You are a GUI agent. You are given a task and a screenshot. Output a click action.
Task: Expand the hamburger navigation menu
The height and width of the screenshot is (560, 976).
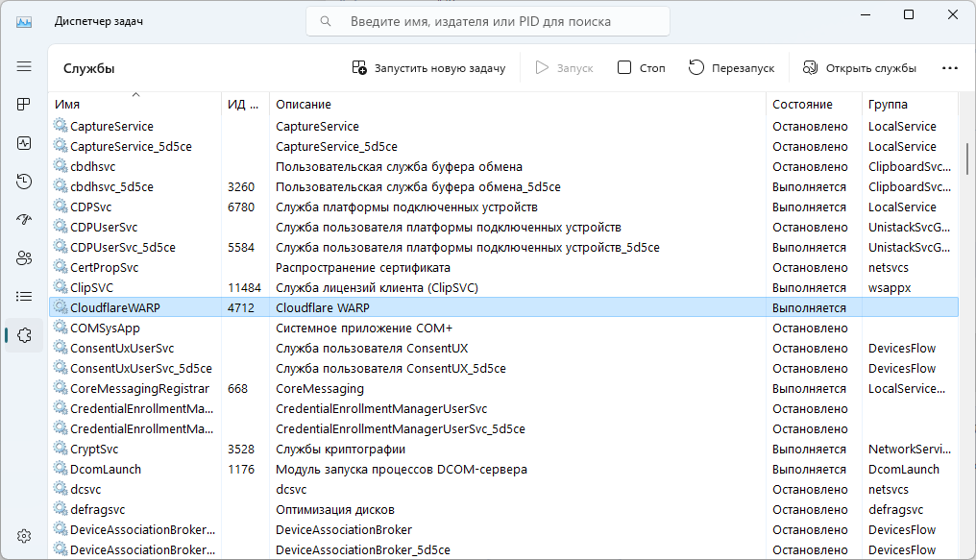click(x=24, y=65)
